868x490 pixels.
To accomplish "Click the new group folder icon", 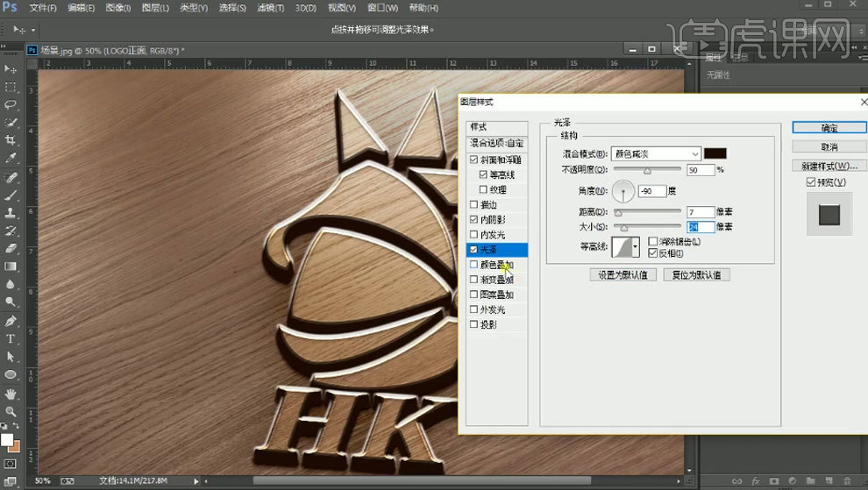I will tap(810, 481).
